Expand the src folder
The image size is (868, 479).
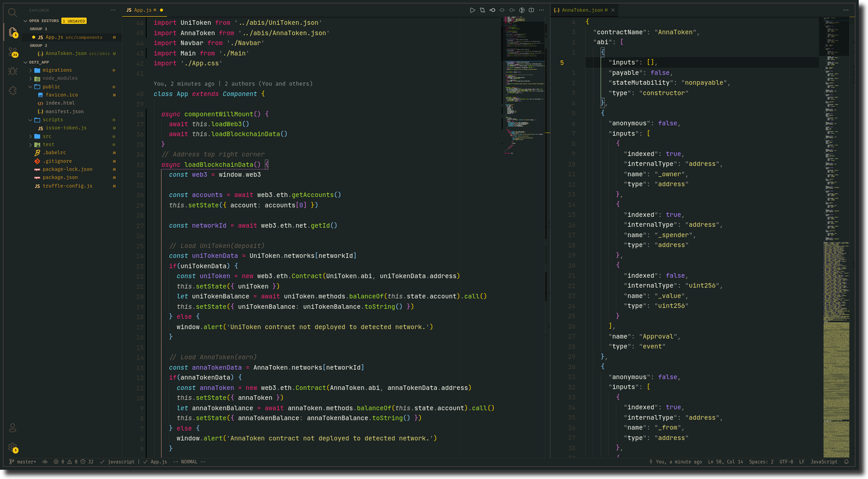click(x=30, y=136)
